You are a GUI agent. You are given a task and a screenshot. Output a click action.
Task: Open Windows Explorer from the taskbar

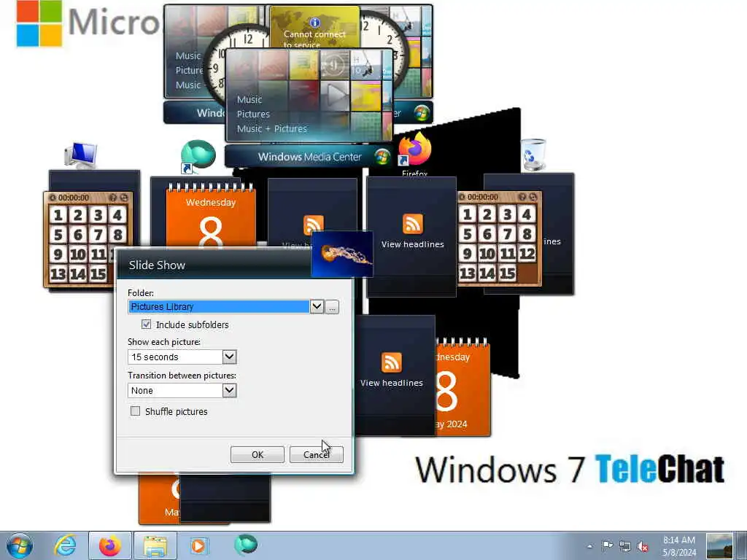click(155, 545)
